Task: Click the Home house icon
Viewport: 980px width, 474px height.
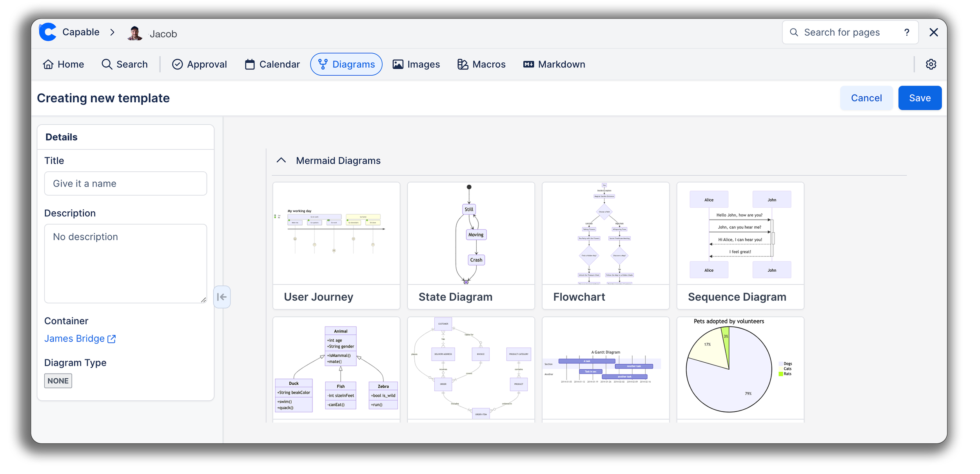Action: pyautogui.click(x=48, y=64)
